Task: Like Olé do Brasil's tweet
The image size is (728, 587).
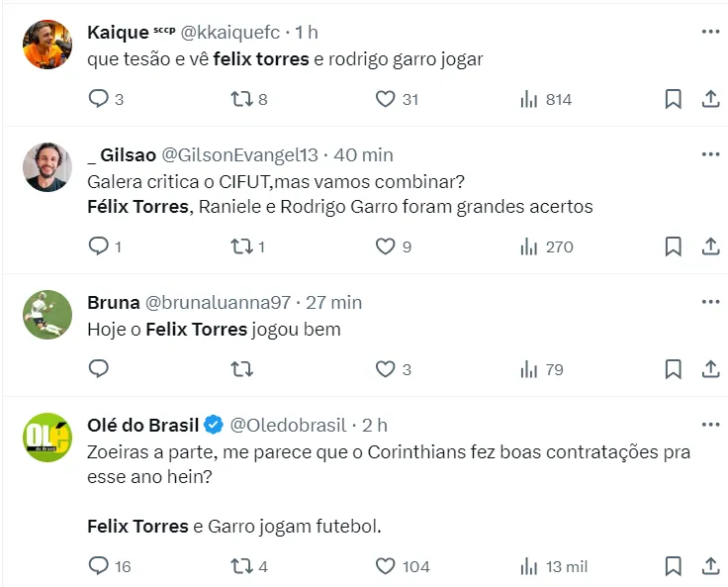Action: (x=386, y=566)
